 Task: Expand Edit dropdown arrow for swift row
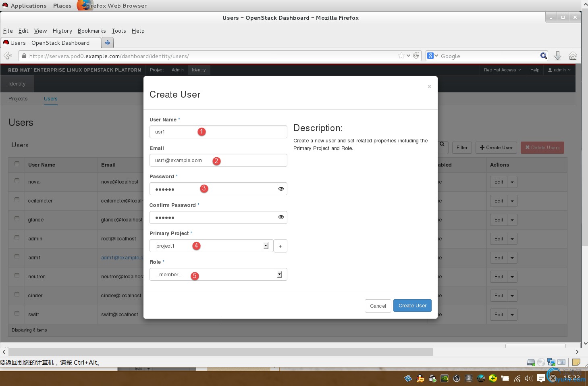(x=512, y=315)
